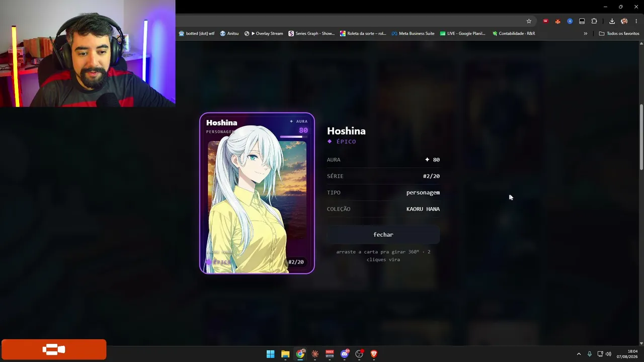Viewport: 644px width, 362px height.
Task: Open the orange fox extension icon
Action: (557, 21)
